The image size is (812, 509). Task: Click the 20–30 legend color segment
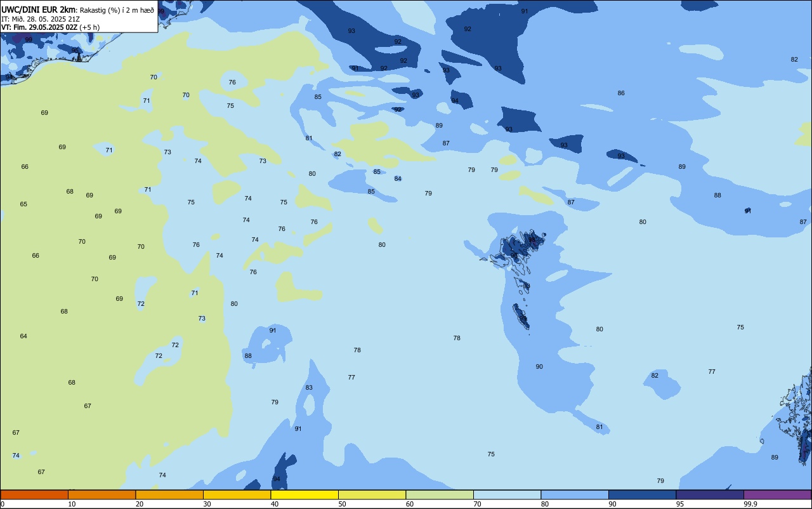[169, 494]
